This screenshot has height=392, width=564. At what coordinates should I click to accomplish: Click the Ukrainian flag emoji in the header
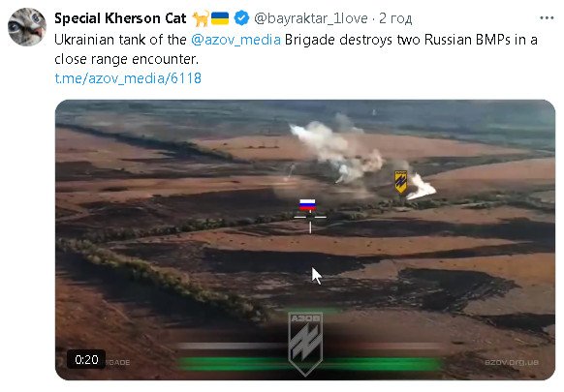(x=219, y=18)
